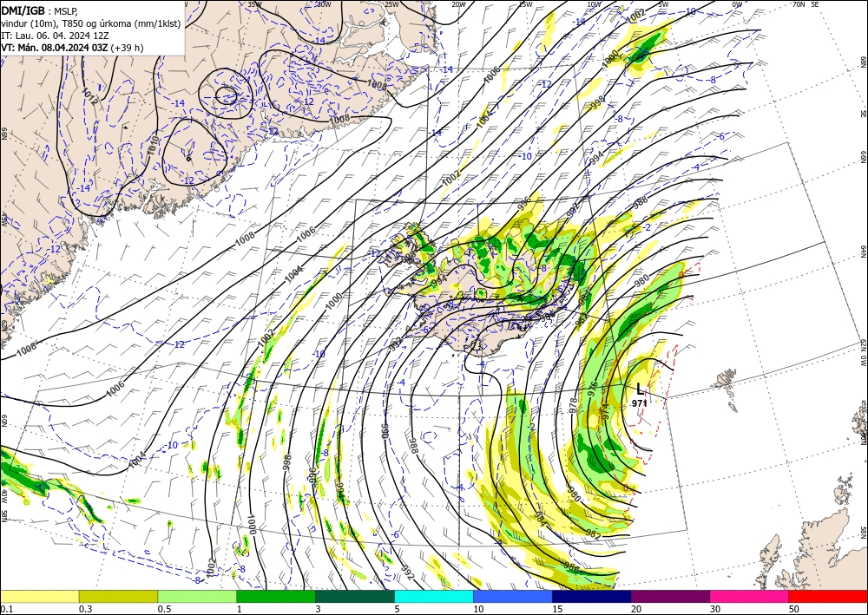Click the 'L' low pressure center marker
The height and width of the screenshot is (615, 868).
coord(641,390)
